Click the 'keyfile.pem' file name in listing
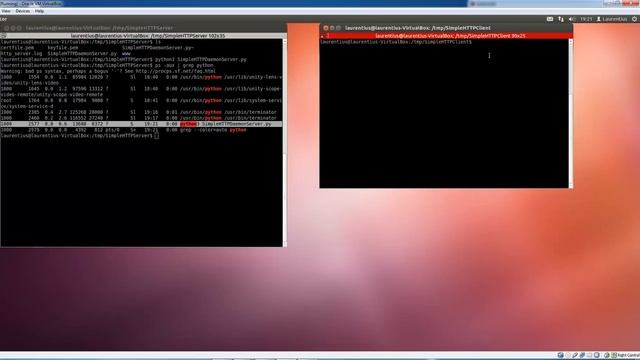Viewport: 640px width, 360px height. (x=62, y=47)
